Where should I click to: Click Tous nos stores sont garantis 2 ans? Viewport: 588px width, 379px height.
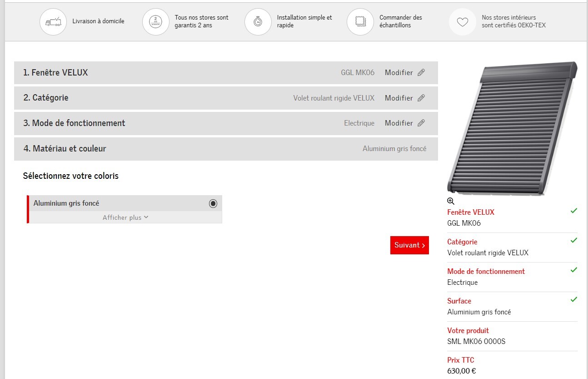(x=201, y=21)
